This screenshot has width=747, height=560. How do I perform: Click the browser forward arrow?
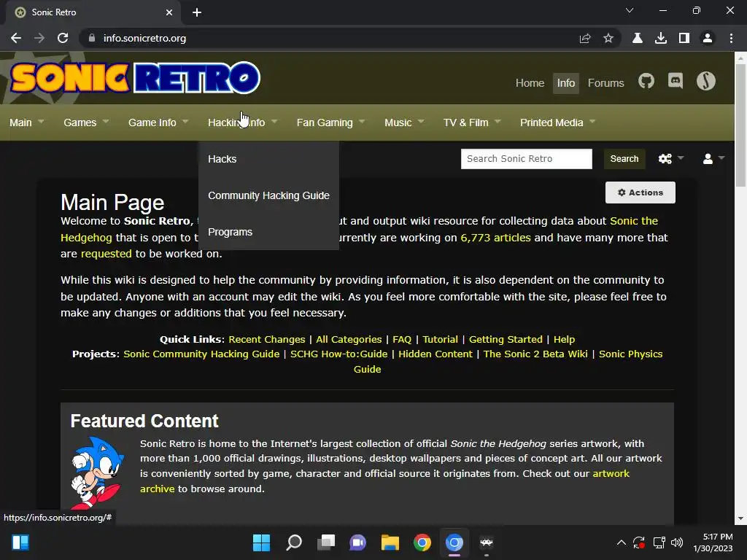pos(39,38)
